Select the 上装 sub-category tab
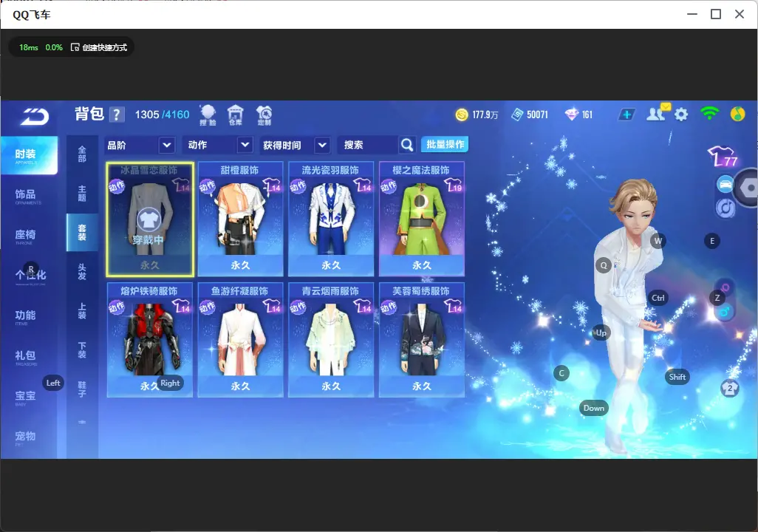Image resolution: width=758 pixels, height=532 pixels. click(82, 311)
